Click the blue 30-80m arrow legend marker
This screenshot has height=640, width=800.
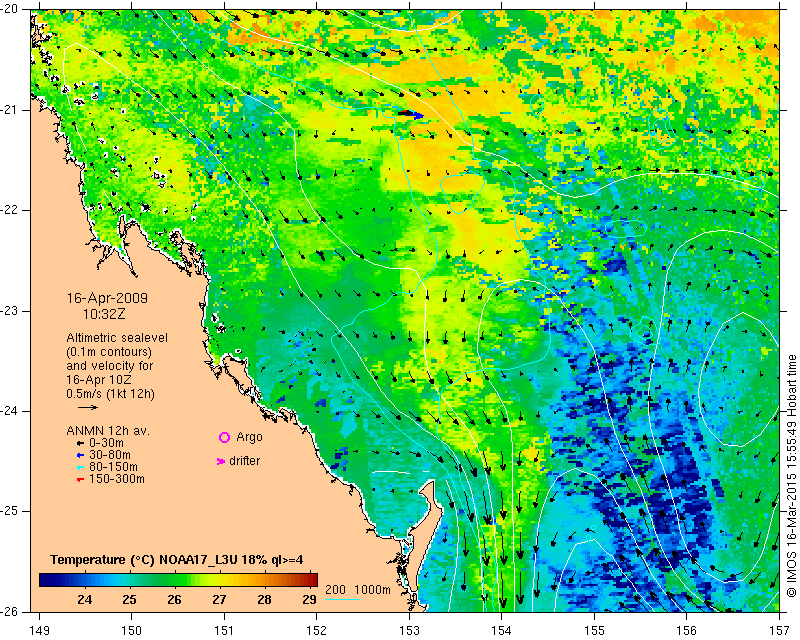coord(80,455)
